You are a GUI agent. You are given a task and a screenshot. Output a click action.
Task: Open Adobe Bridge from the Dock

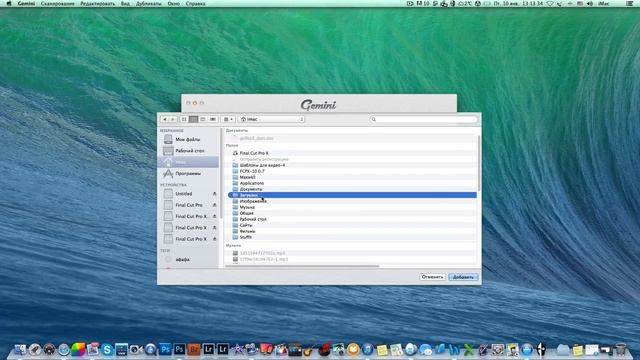point(194,349)
